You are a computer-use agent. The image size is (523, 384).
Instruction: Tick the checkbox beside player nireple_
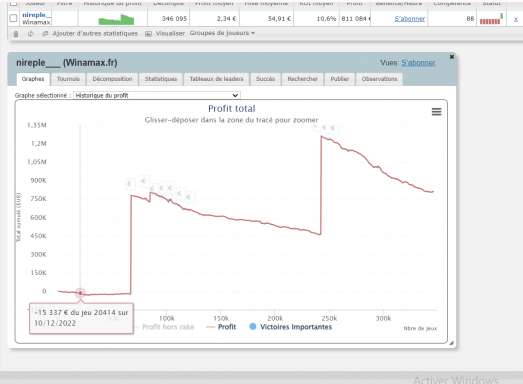13,18
